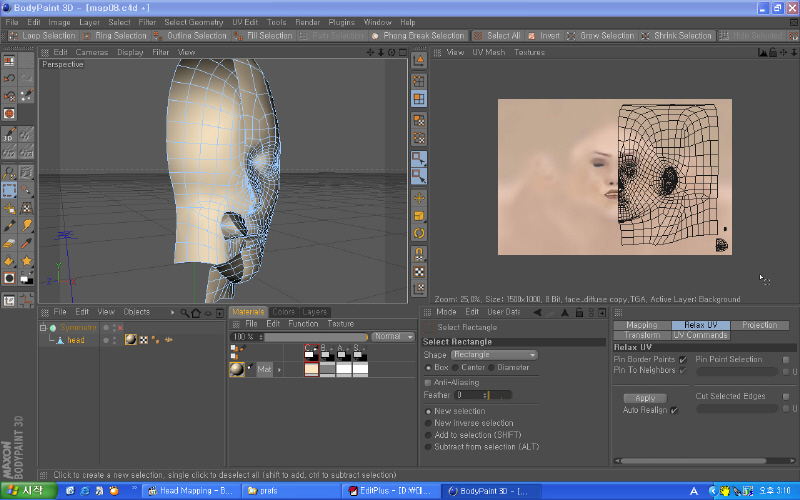Select the Magic Wand tool
The image size is (800, 500).
click(27, 190)
